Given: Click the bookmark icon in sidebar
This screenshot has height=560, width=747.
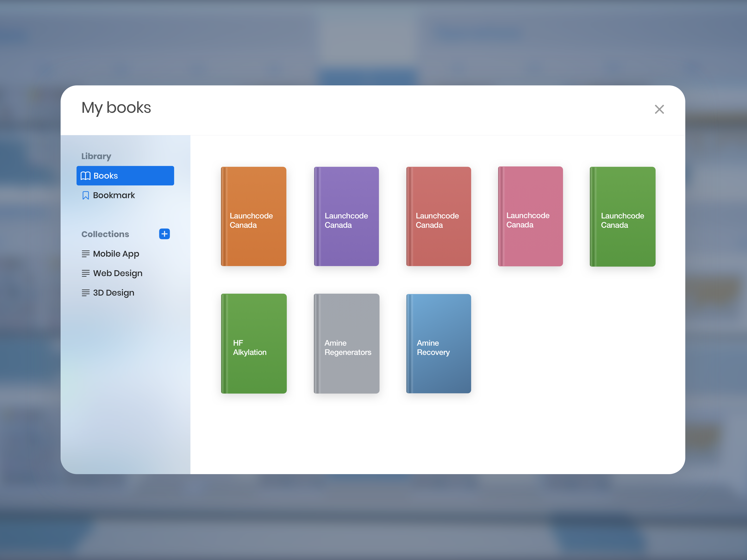Looking at the screenshot, I should (x=86, y=195).
